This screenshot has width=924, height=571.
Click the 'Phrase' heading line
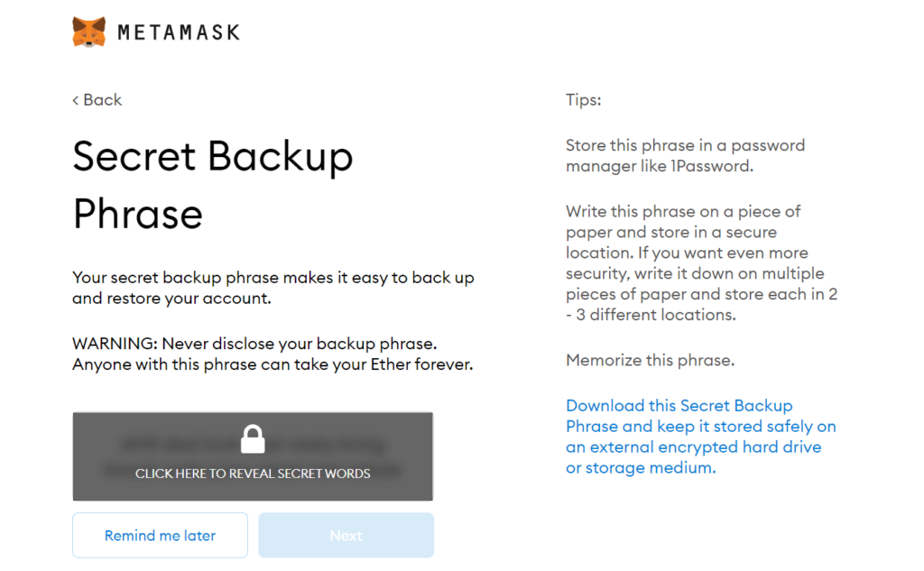pos(137,213)
